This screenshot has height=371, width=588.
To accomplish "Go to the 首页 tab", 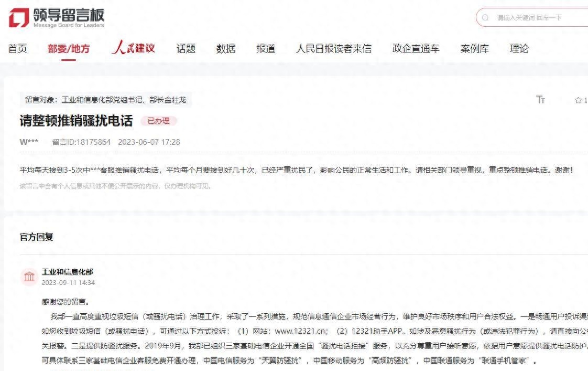I will [x=17, y=49].
